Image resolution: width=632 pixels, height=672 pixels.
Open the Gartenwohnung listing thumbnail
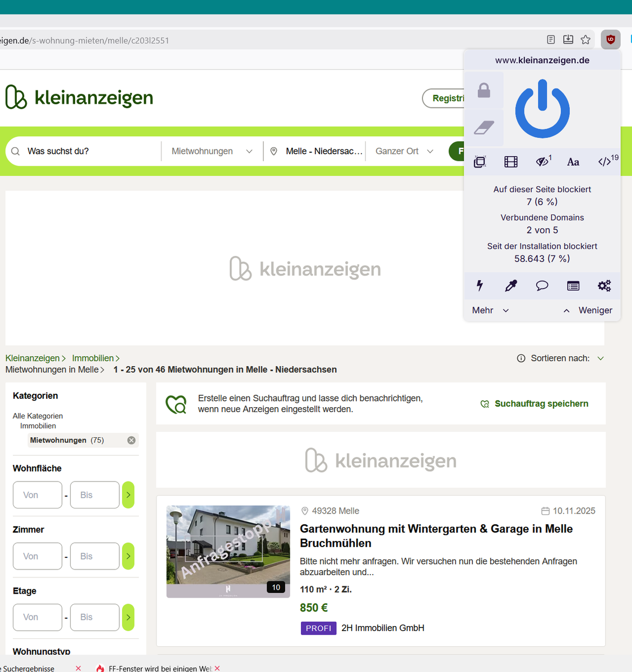click(228, 552)
